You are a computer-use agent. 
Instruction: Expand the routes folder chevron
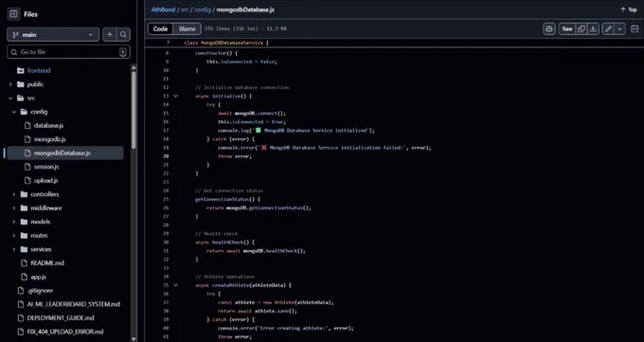point(14,236)
